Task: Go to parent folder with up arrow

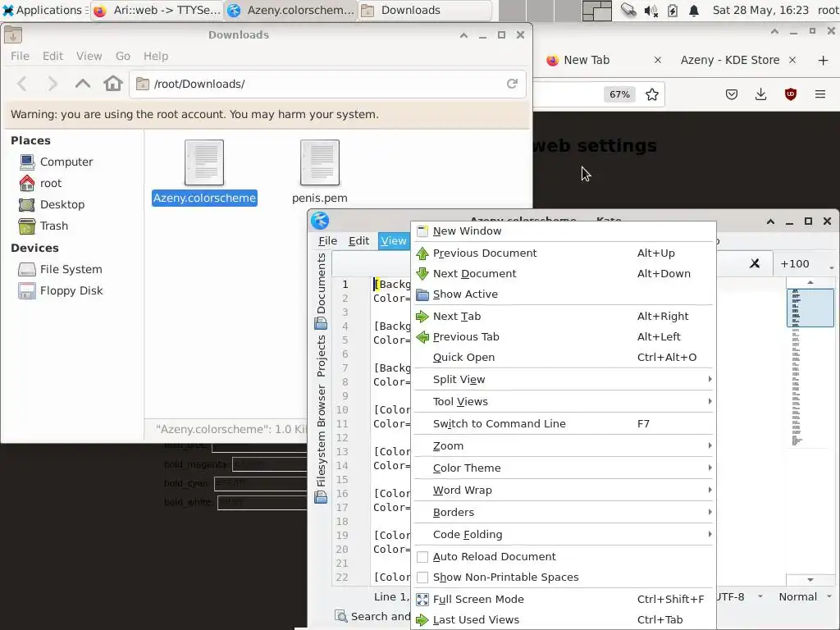Action: tap(83, 84)
